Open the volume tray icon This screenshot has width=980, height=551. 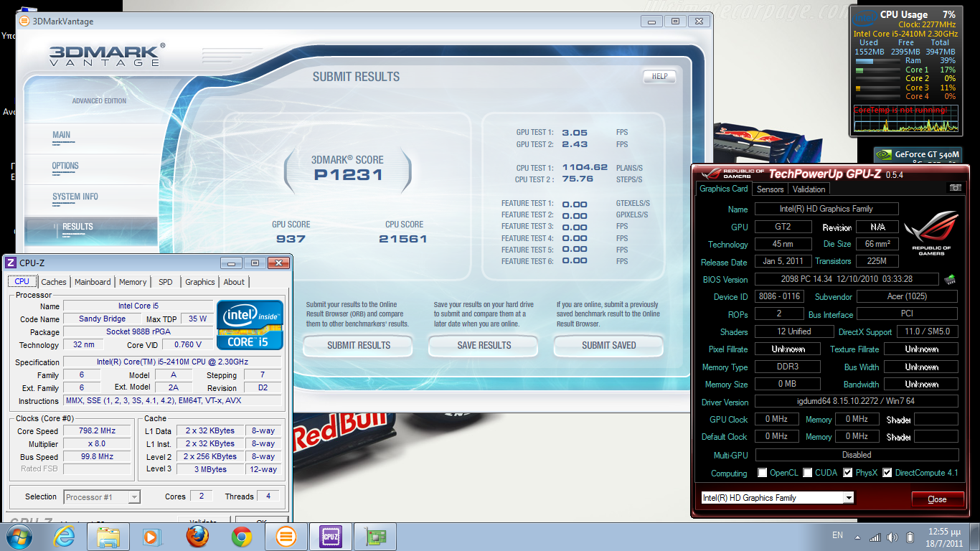892,537
